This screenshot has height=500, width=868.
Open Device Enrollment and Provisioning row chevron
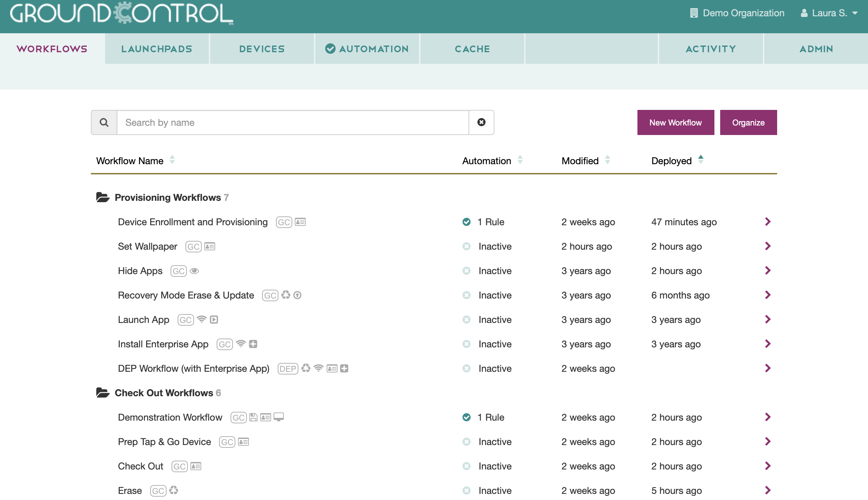click(768, 222)
